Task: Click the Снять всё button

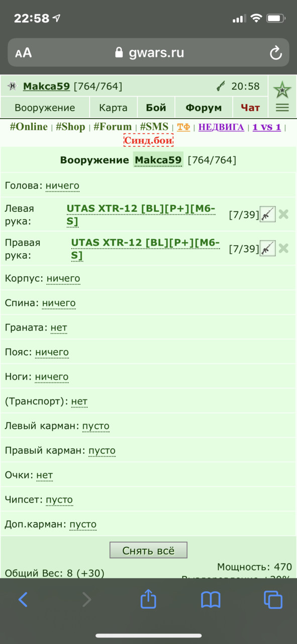Action: (x=148, y=550)
